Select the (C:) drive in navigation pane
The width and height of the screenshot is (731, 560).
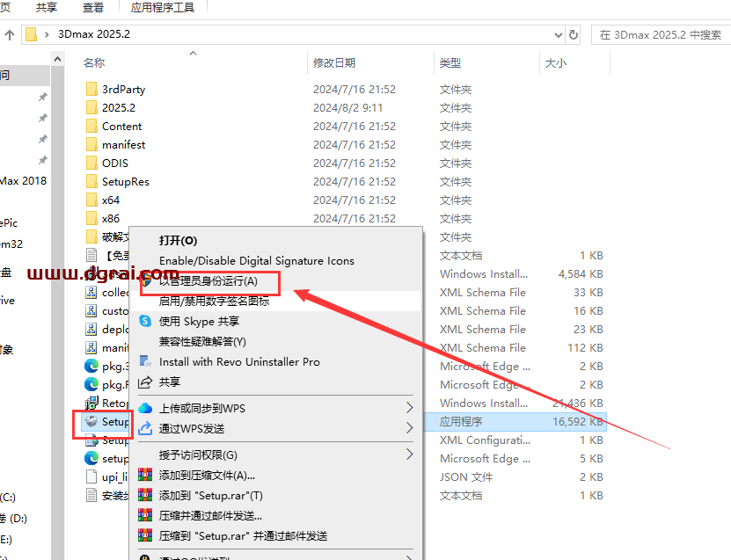coord(8,497)
